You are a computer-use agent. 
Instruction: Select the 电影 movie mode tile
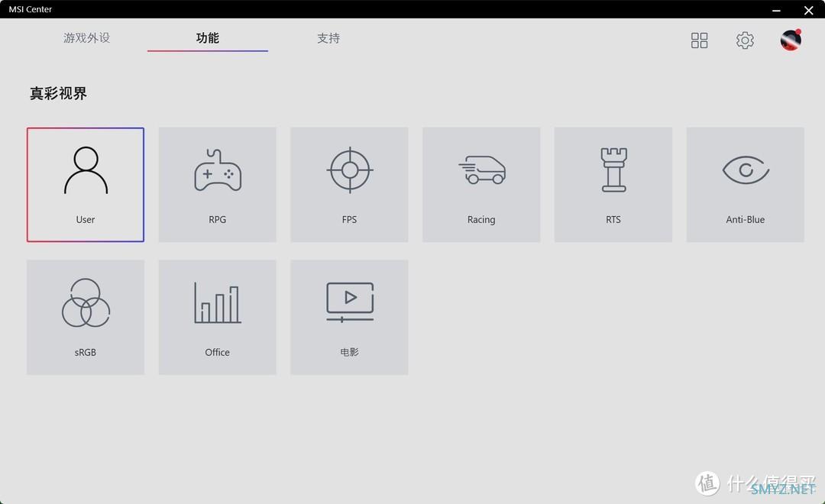pyautogui.click(x=349, y=317)
